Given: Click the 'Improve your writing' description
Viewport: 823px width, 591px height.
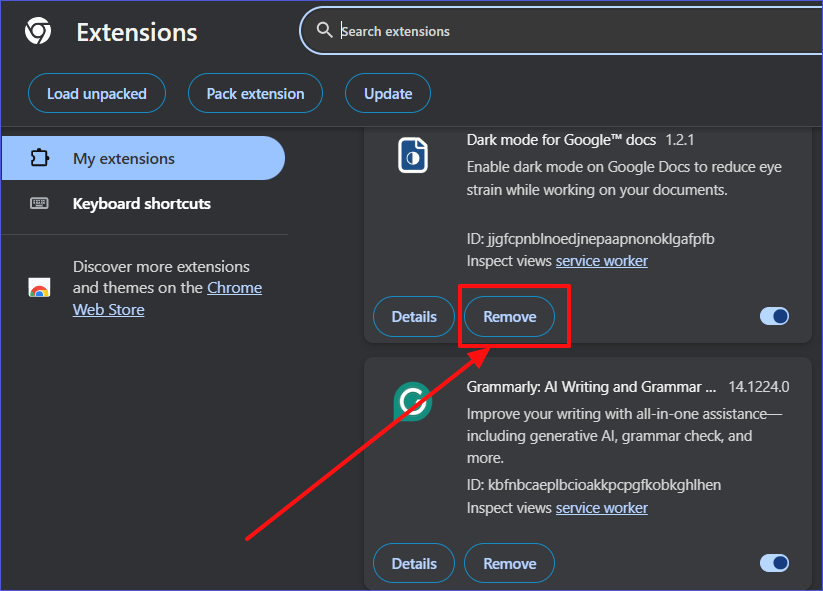Looking at the screenshot, I should point(624,436).
